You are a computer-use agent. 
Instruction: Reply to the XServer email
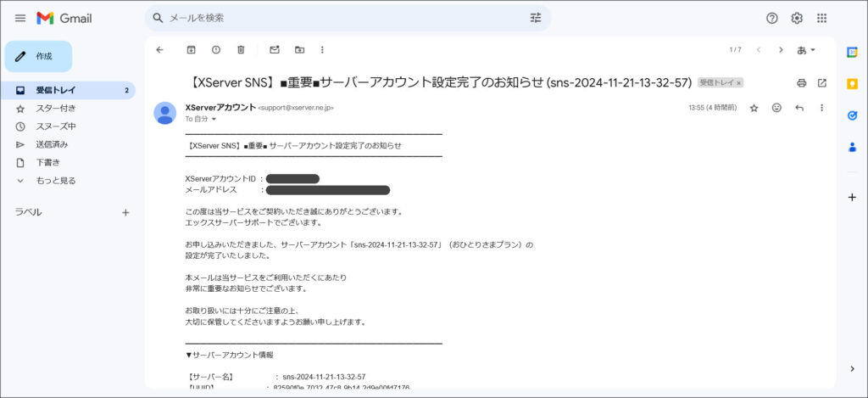point(798,108)
